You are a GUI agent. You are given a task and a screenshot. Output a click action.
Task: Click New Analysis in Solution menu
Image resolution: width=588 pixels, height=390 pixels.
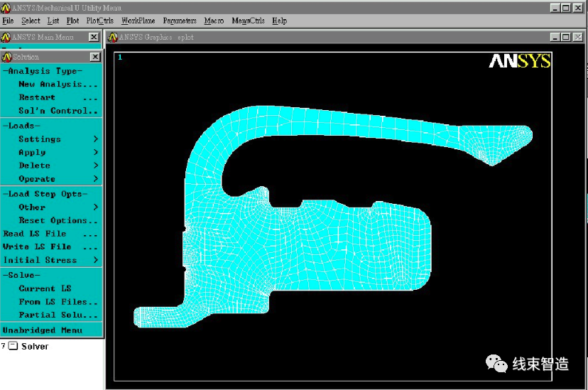(57, 84)
